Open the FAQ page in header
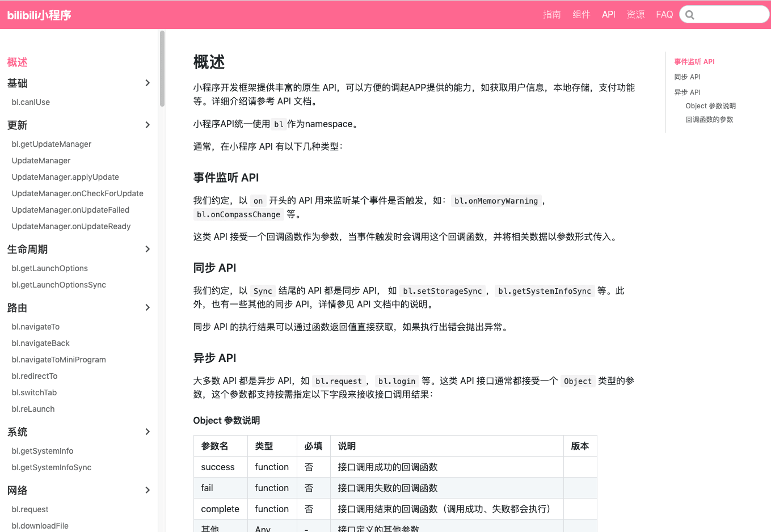This screenshot has height=532, width=771. [x=664, y=15]
